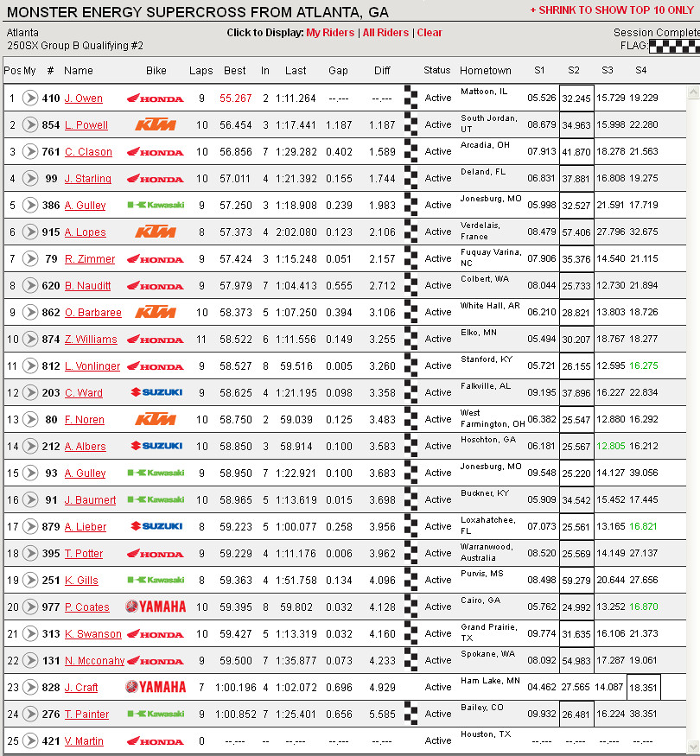
Task: Click the scroll up arrow of table scrollbar
Action: click(693, 92)
